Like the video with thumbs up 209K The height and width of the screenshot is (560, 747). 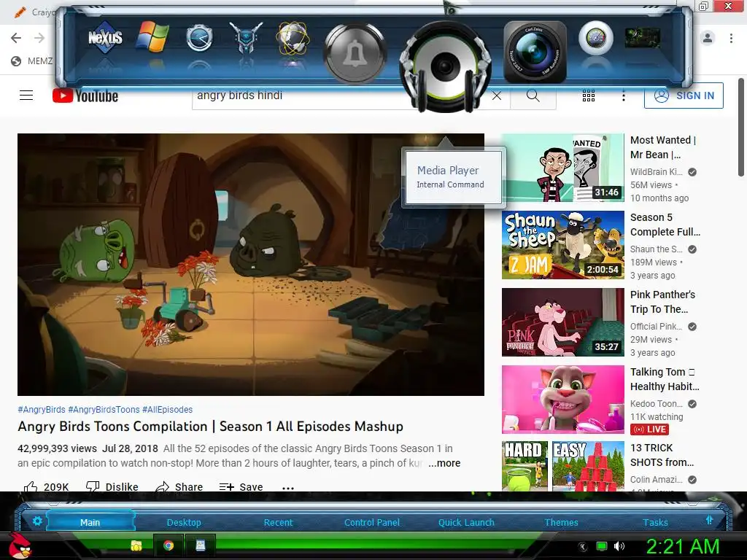pos(46,486)
